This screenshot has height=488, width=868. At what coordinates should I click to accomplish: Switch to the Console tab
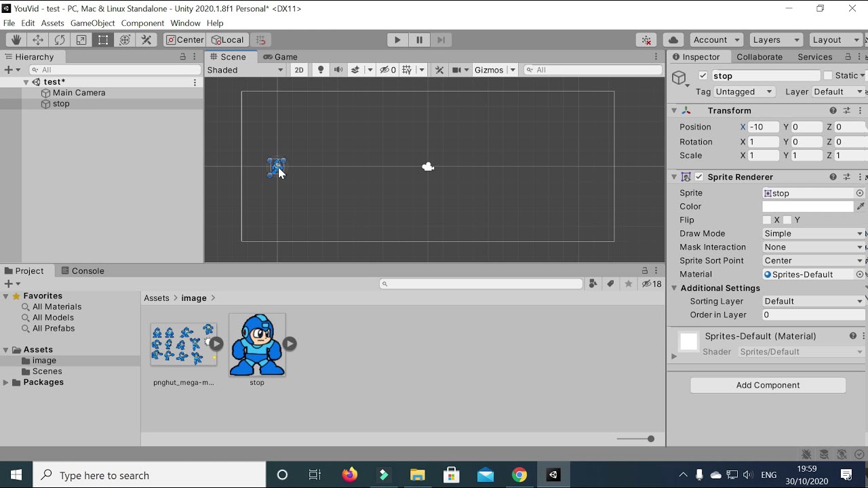click(x=83, y=270)
